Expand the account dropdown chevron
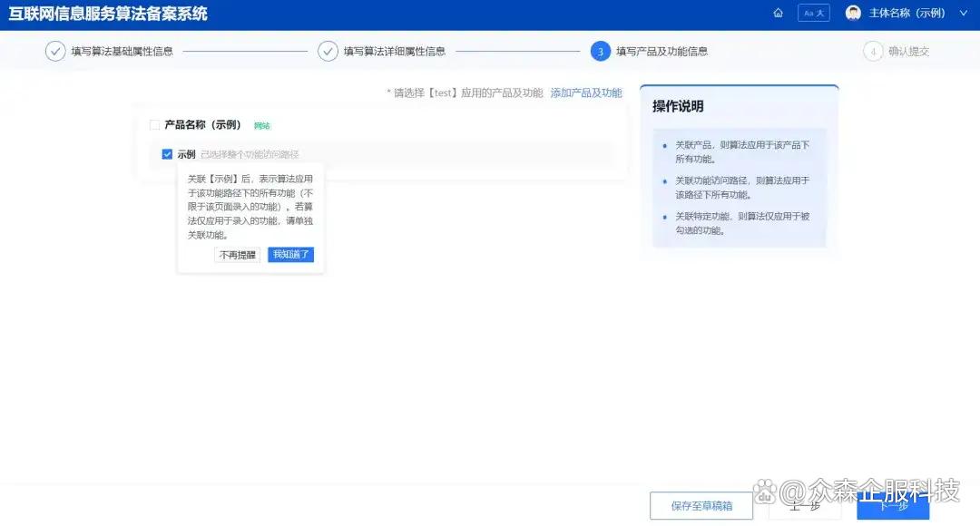980x526 pixels. tap(963, 13)
